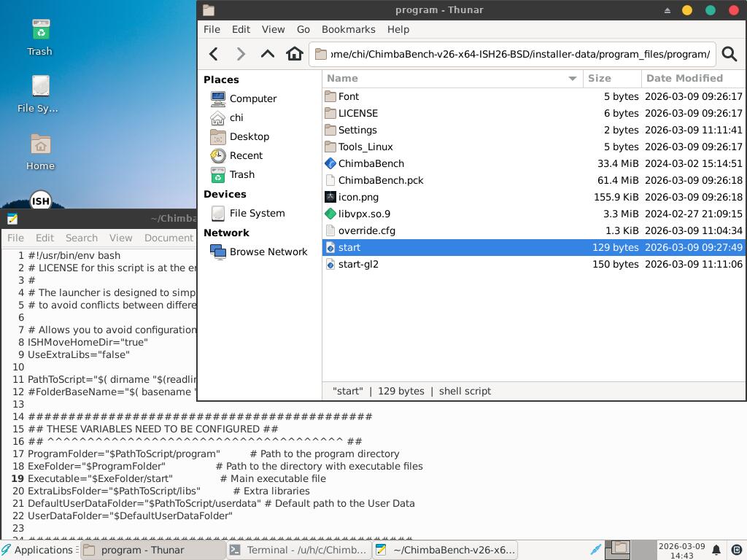The width and height of the screenshot is (747, 560).
Task: Switch to the Terminal taskbar button
Action: click(298, 550)
